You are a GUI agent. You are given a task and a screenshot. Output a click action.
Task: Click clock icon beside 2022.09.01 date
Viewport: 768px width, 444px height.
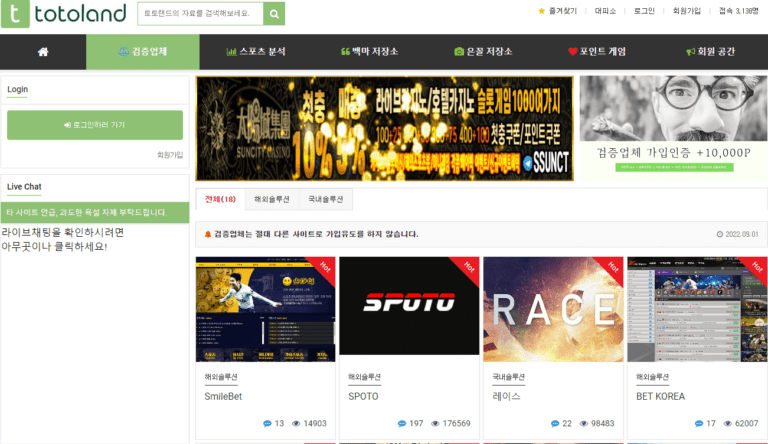click(720, 234)
